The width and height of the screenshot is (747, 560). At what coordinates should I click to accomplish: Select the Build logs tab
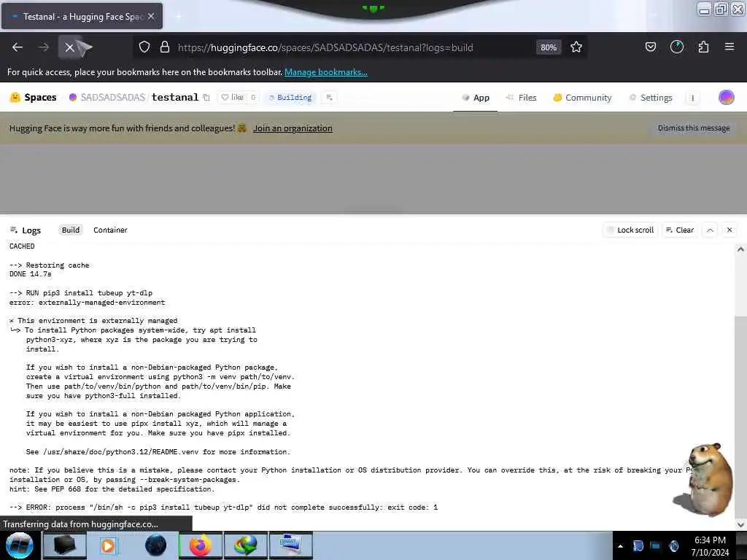point(71,230)
